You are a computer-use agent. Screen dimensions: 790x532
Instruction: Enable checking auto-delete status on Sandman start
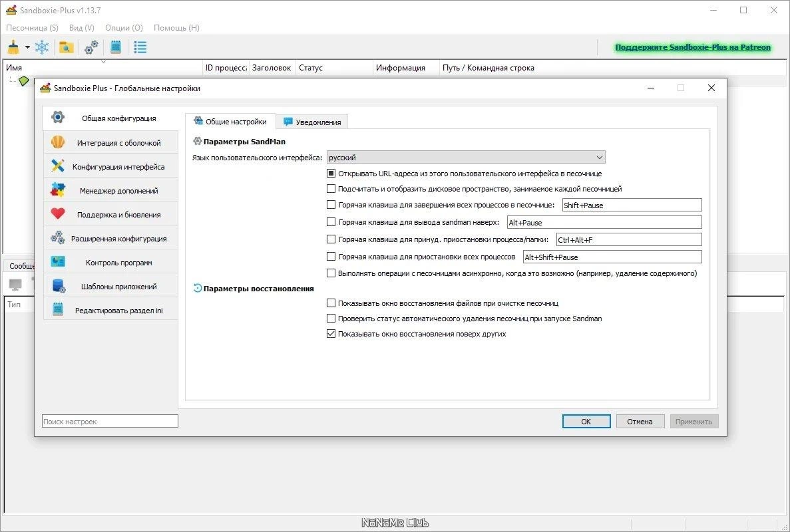coord(331,318)
